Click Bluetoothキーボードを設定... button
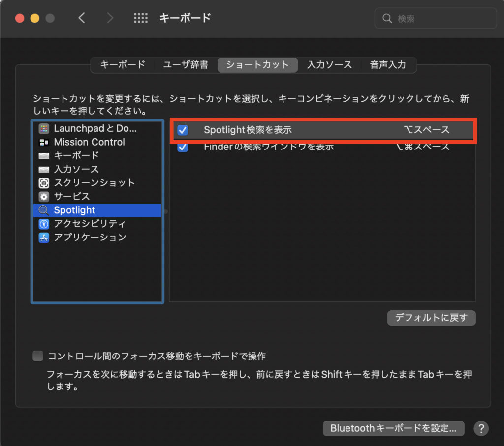This screenshot has height=446, width=504. pos(393,428)
